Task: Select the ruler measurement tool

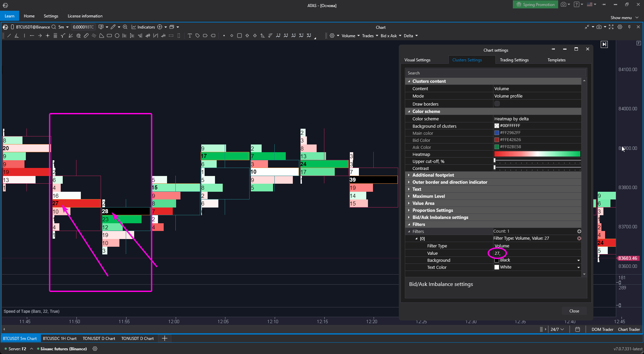Action: [x=86, y=36]
